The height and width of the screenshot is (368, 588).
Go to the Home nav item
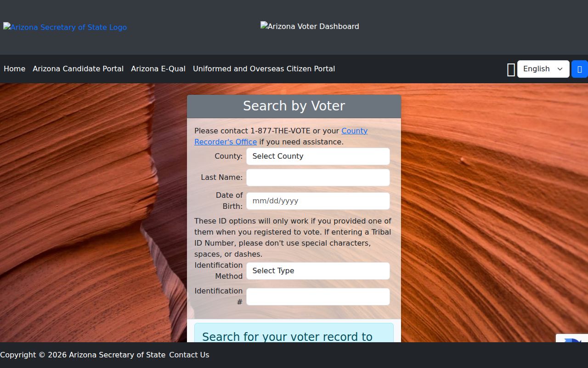tap(14, 69)
